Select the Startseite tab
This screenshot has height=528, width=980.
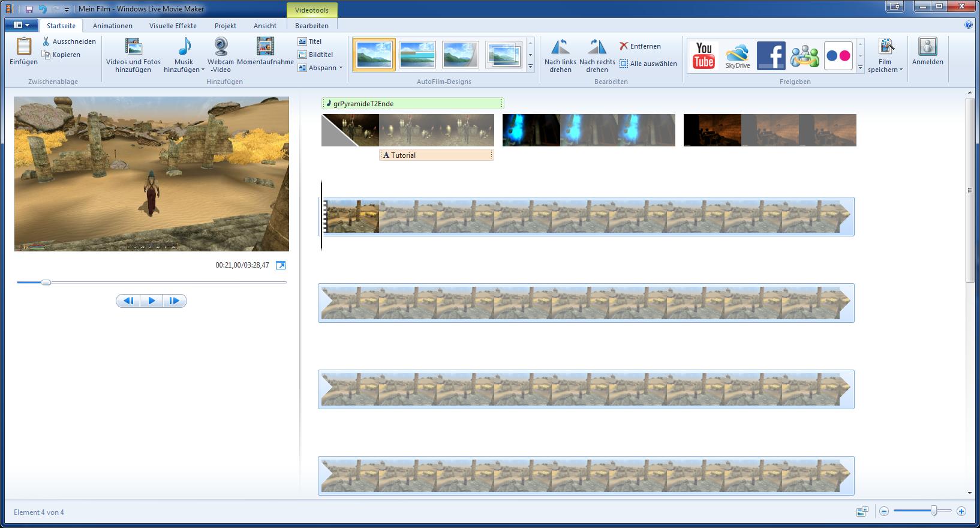tap(61, 26)
